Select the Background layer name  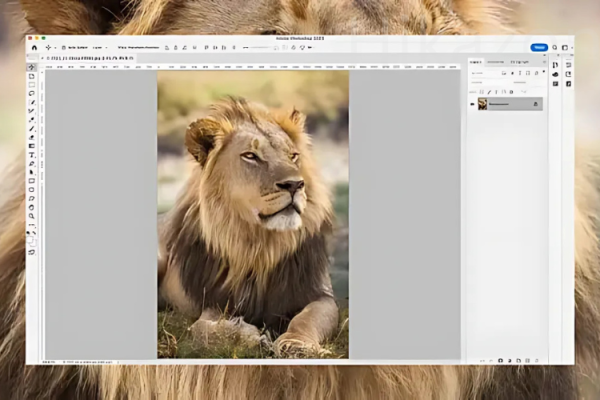[499, 104]
